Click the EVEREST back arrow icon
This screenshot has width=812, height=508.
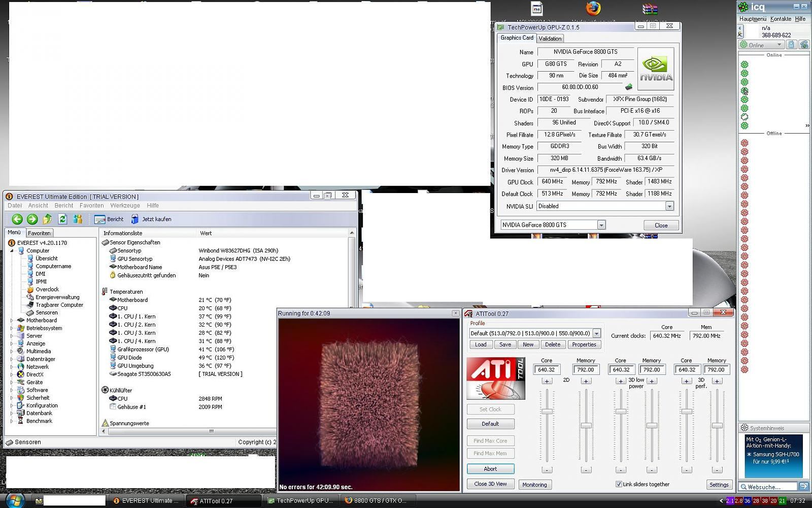(17, 219)
